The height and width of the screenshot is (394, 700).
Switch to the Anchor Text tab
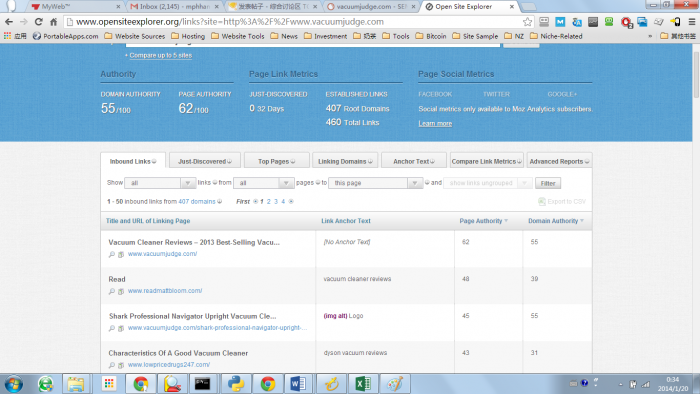click(x=414, y=161)
